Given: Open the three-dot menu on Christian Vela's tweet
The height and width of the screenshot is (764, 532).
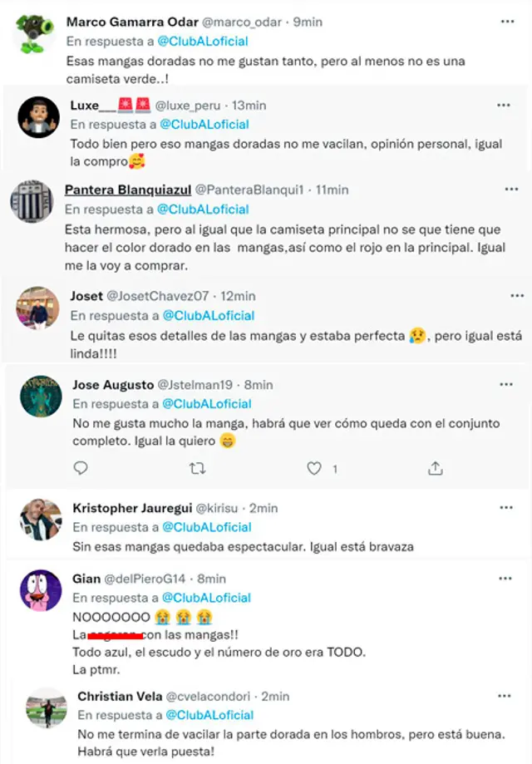Looking at the screenshot, I should tap(505, 697).
